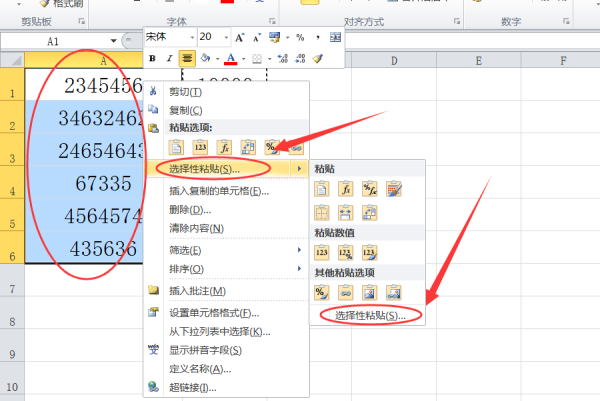Open the Name Box dropdown arrow
600x401 pixels.
[113, 41]
